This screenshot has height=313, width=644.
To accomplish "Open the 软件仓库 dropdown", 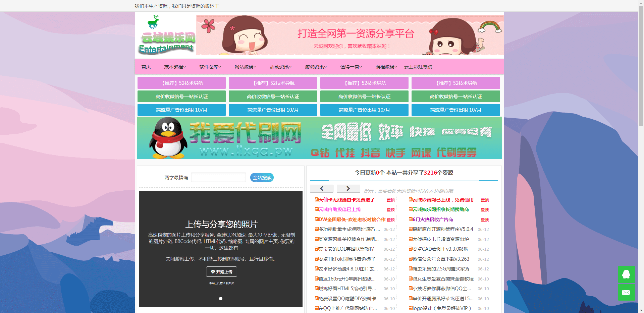I will [210, 66].
